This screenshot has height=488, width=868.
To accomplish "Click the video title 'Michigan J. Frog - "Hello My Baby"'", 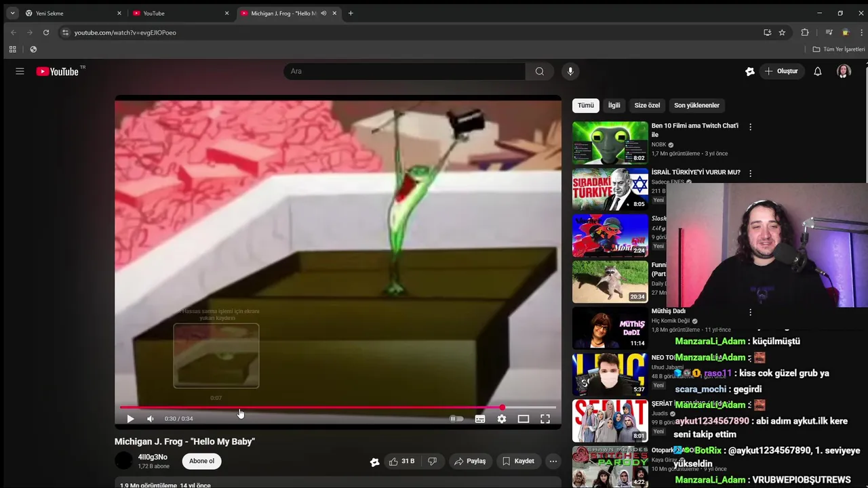I will coord(184,441).
